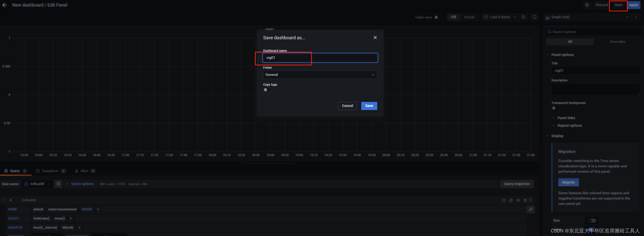Open the Graph (old) visualization picker
Screen dimensions: 644x236
[587, 17]
